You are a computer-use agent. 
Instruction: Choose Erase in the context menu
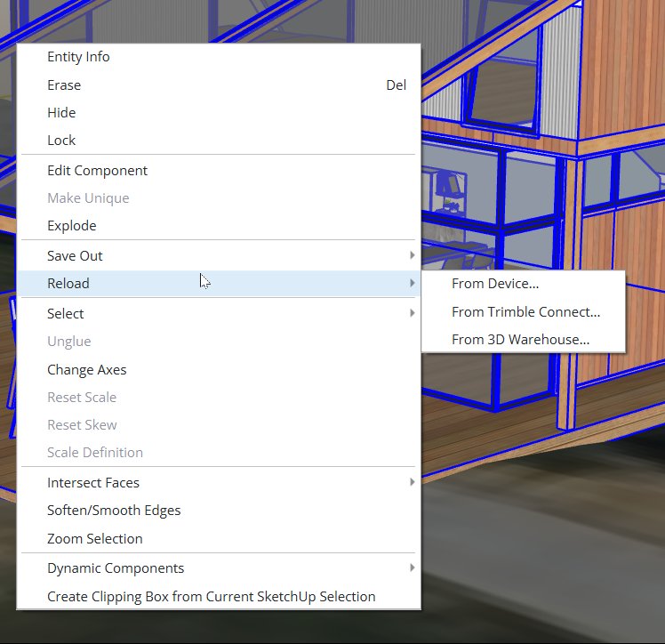click(64, 85)
